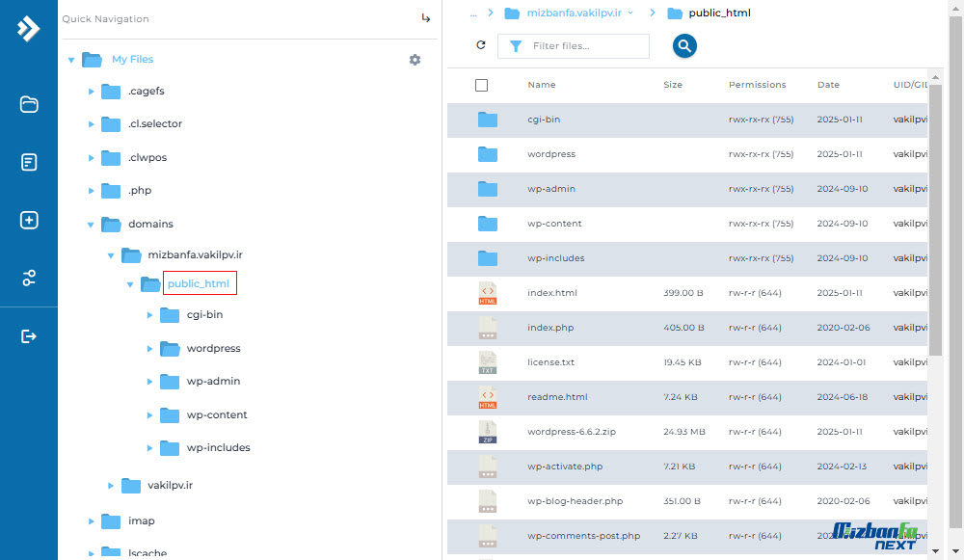Image resolution: width=964 pixels, height=560 pixels.
Task: Click the filter funnel icon
Action: coord(516,46)
